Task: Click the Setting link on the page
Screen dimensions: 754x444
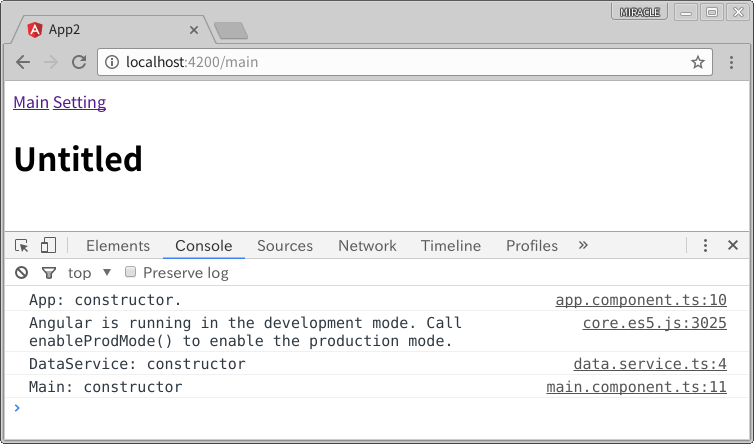Action: (79, 102)
